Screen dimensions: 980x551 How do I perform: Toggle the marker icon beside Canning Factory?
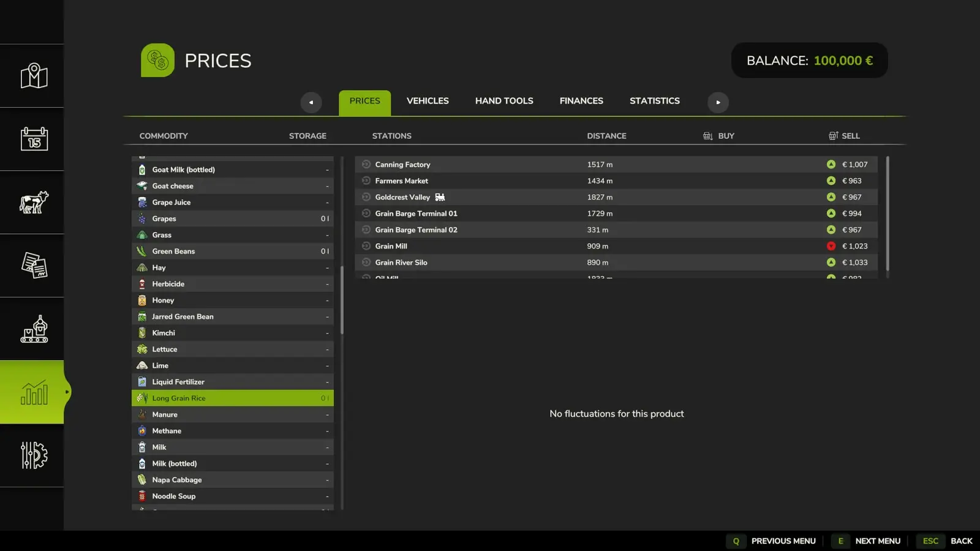point(366,165)
